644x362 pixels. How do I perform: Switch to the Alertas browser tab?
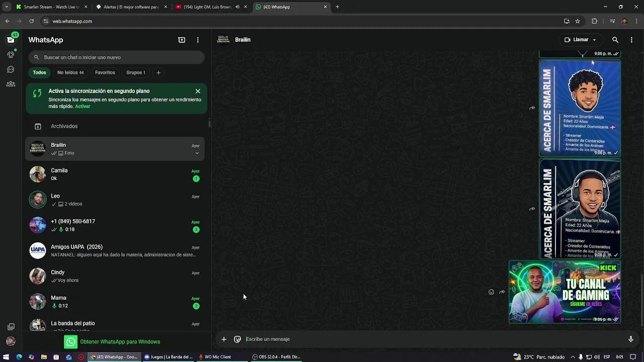131,7
